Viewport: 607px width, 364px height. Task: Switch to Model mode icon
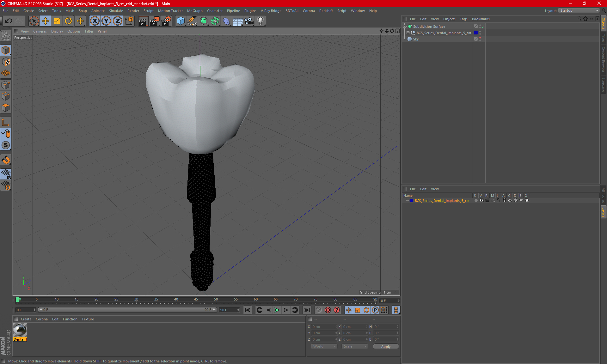pyautogui.click(x=6, y=50)
